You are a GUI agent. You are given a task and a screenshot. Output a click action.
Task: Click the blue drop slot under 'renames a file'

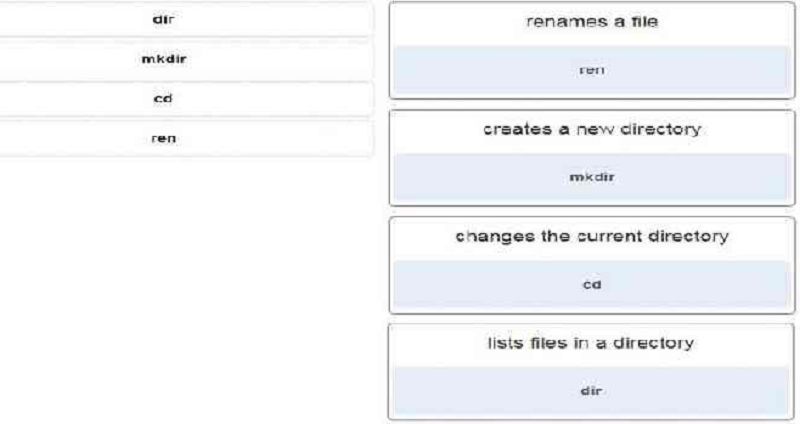click(x=592, y=70)
